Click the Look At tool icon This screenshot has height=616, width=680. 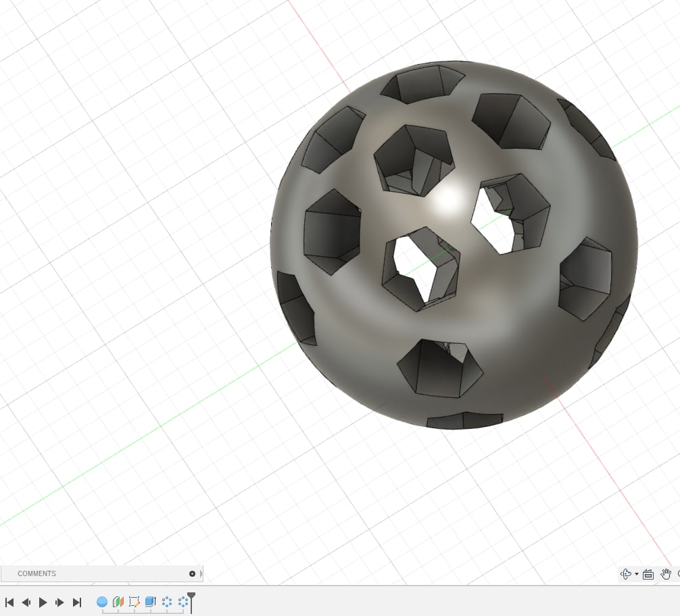coord(648,574)
